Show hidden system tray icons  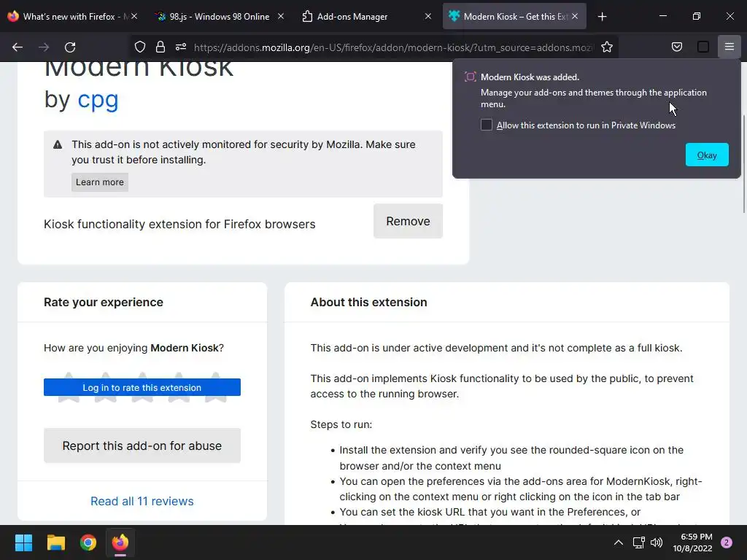coord(619,542)
